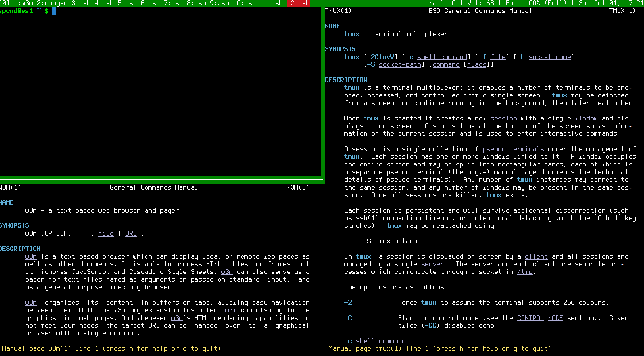Follow the shell-command link in tmux SYNOPSIS

(442, 57)
